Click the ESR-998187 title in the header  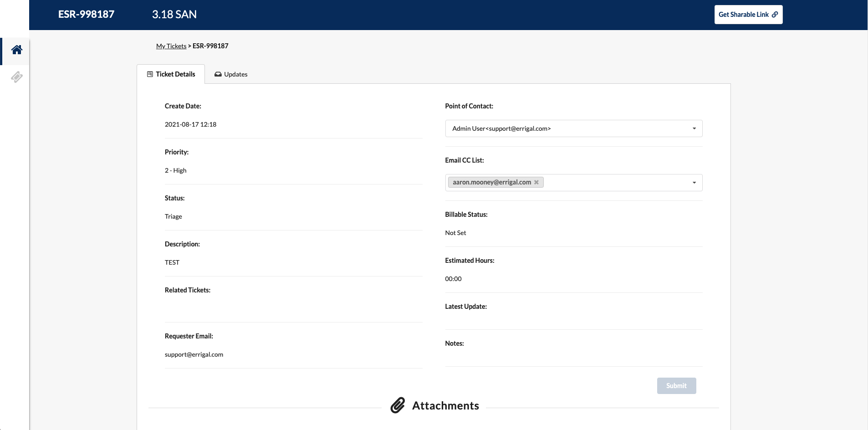[86, 15]
